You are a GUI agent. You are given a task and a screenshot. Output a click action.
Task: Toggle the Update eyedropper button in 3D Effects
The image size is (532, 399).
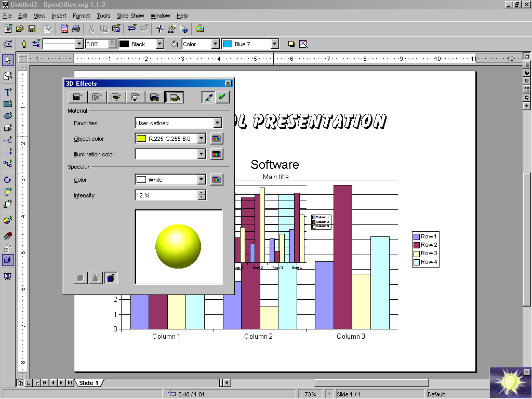(x=208, y=97)
